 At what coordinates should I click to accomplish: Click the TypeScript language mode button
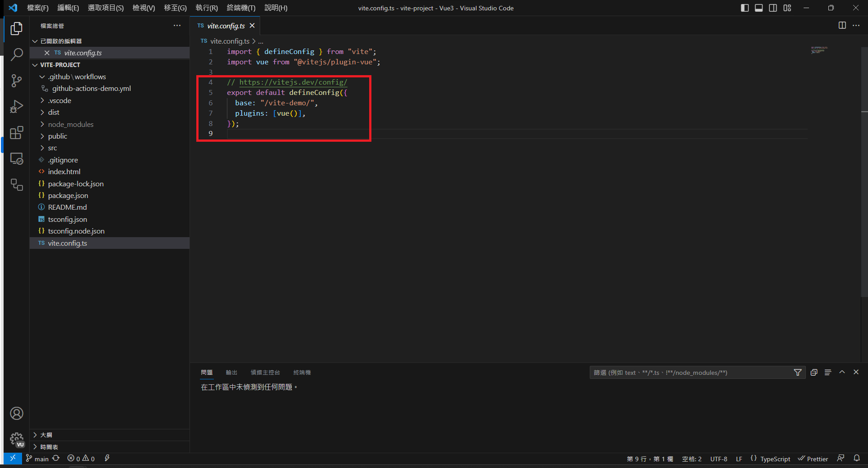point(775,459)
